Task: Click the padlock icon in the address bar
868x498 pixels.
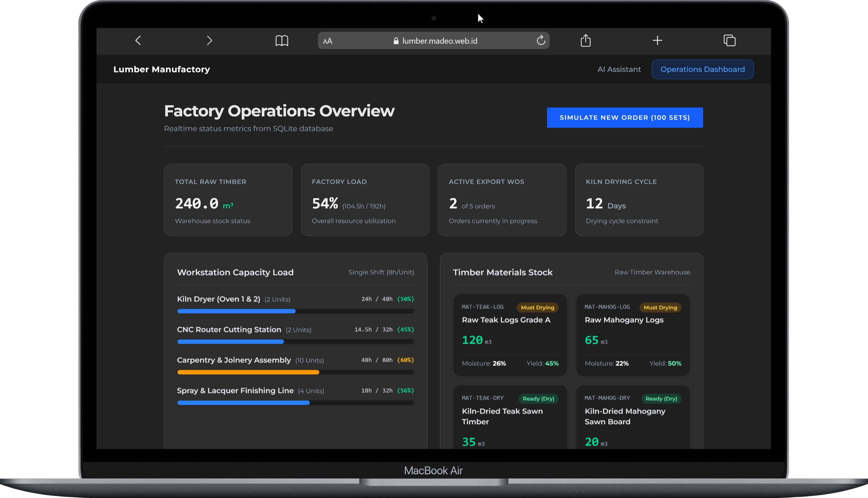Action: 396,41
